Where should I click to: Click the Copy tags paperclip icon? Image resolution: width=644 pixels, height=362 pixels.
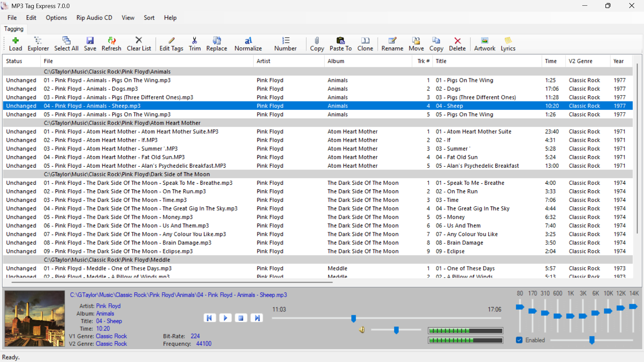pyautogui.click(x=317, y=44)
